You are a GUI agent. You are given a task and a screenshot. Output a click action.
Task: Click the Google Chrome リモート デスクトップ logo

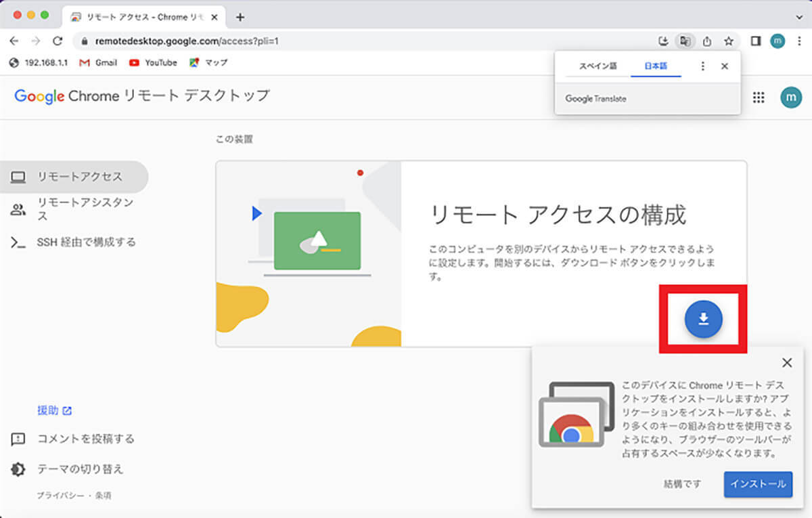[142, 95]
